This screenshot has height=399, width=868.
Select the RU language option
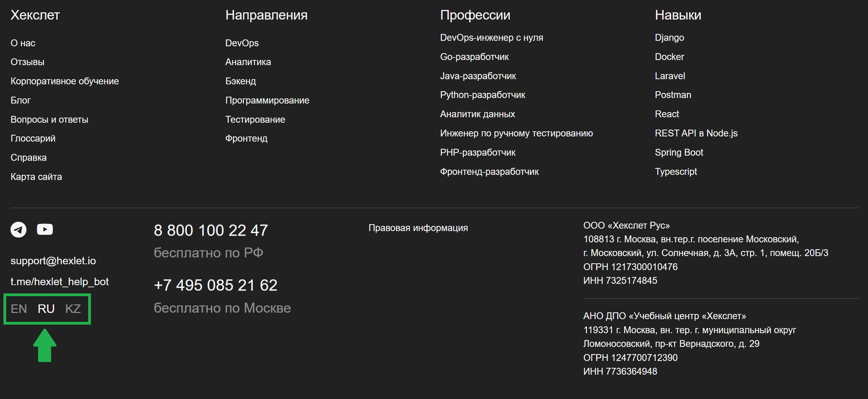tap(46, 309)
